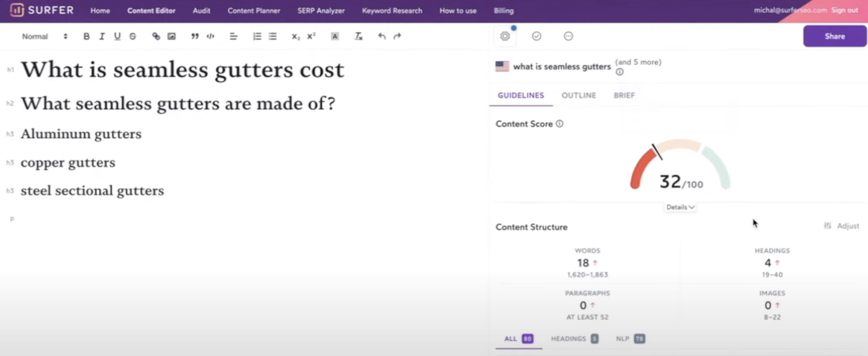Open the text alignment dropdown
This screenshot has width=868, height=356.
(233, 36)
